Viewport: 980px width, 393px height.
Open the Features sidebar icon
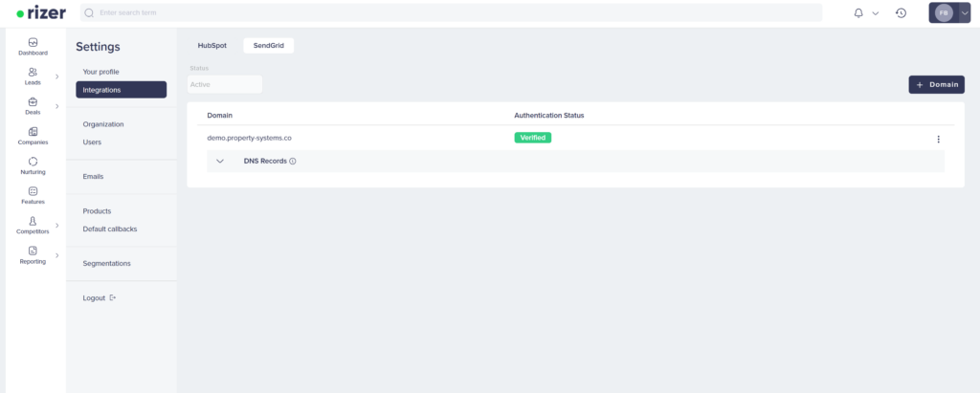point(33,191)
